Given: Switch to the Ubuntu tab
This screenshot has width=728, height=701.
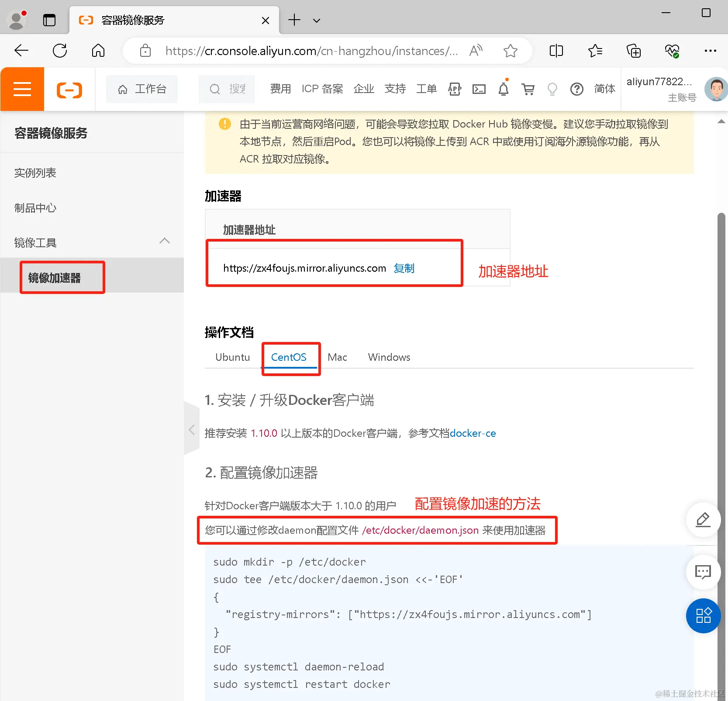Looking at the screenshot, I should coord(233,357).
